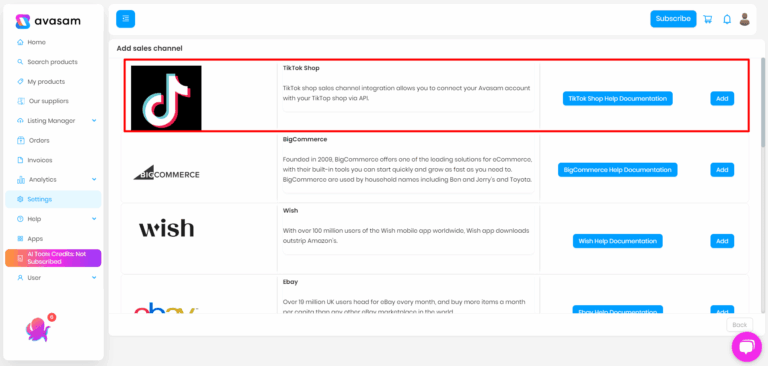Click the Our suppliers icon
The height and width of the screenshot is (366, 768).
coord(21,101)
